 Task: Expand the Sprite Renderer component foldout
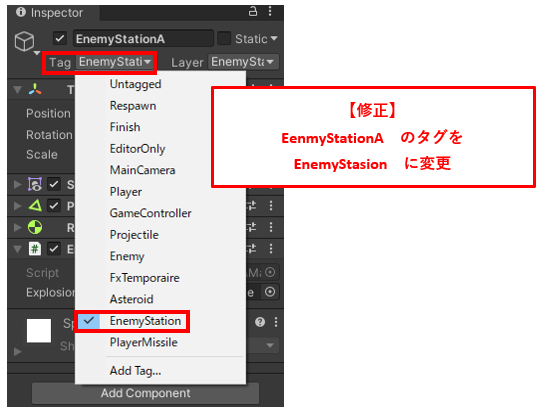pos(17,184)
